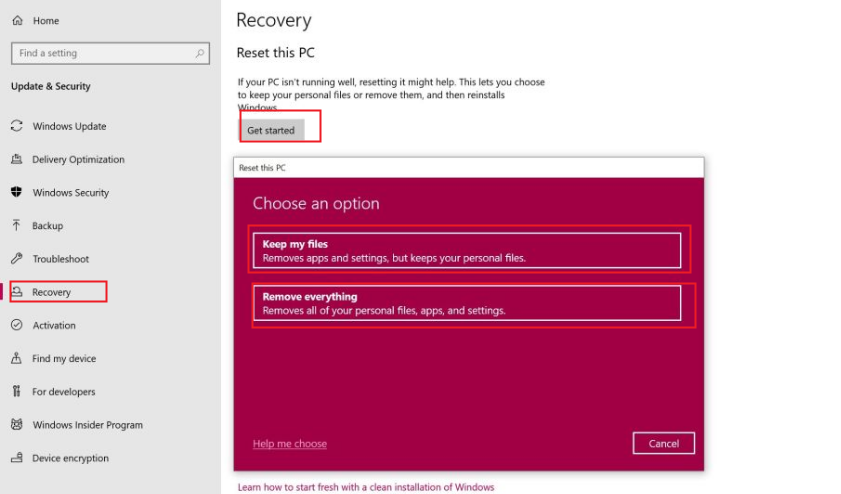Click the search magnifier icon

tap(200, 53)
